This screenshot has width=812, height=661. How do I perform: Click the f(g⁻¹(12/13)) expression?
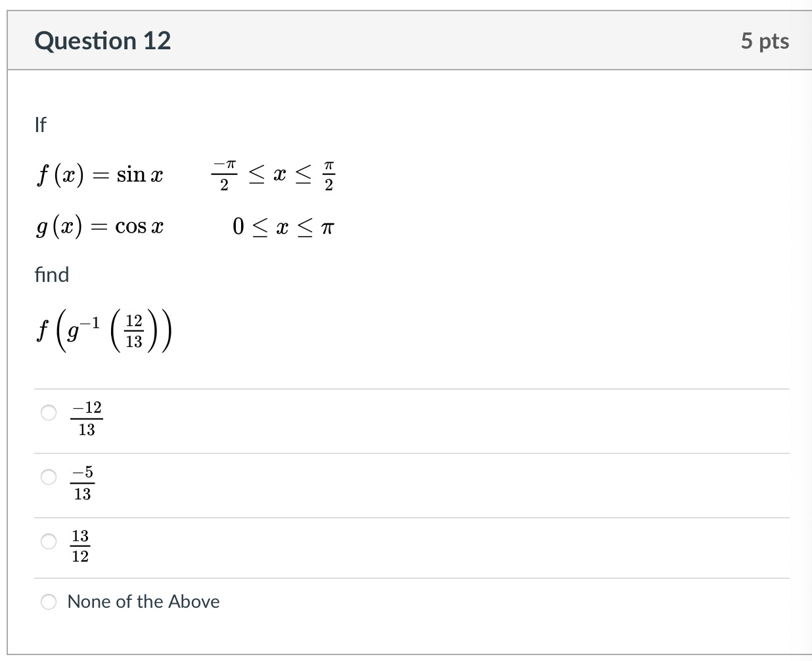(102, 330)
